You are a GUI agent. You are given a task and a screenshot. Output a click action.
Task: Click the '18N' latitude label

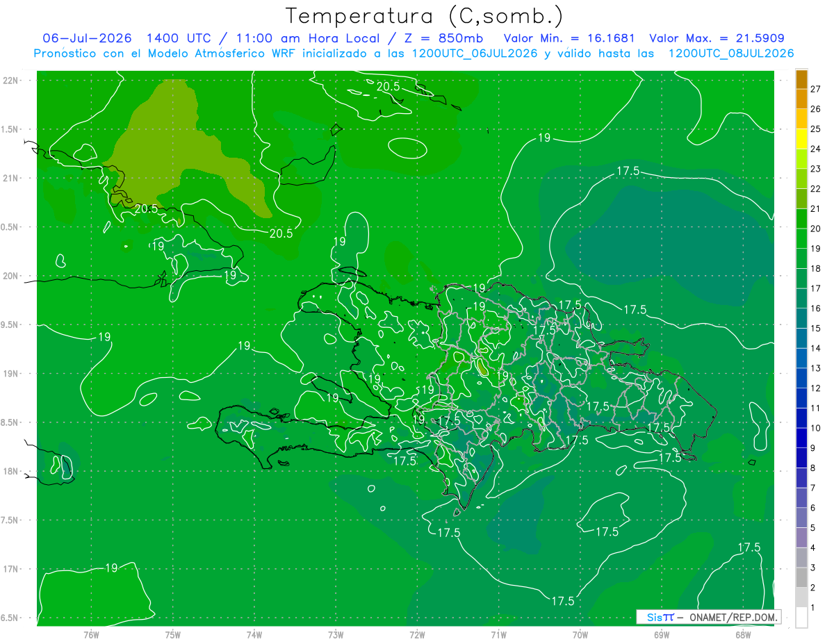coord(10,471)
